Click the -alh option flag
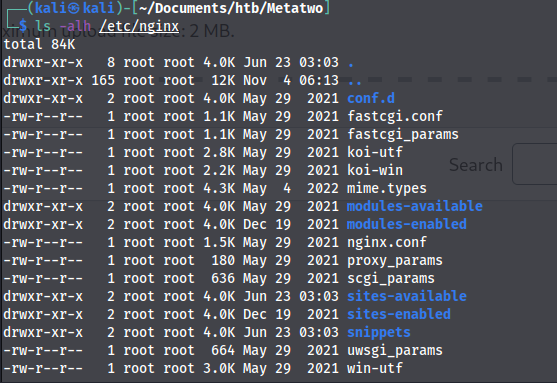The image size is (557, 383). pyautogui.click(x=75, y=26)
